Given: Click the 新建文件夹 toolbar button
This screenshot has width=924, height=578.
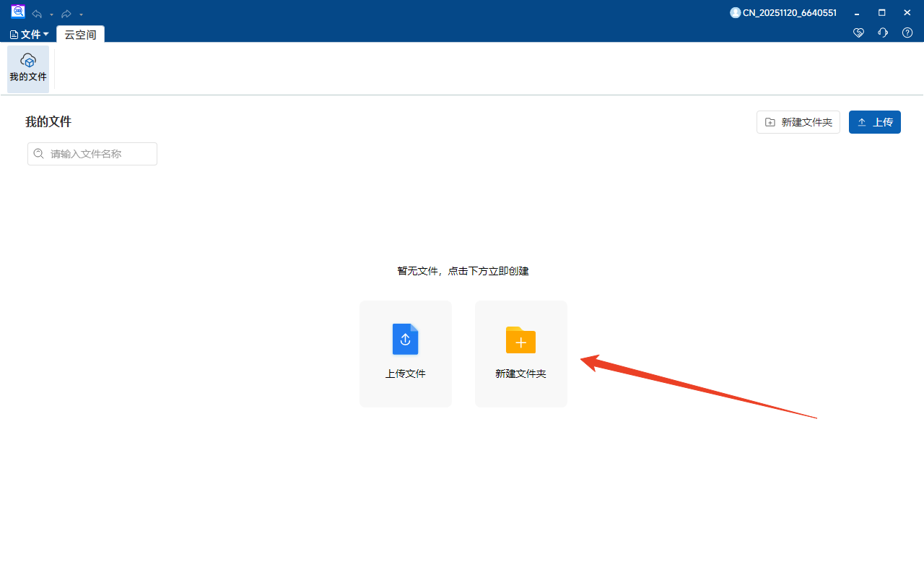Looking at the screenshot, I should (798, 121).
